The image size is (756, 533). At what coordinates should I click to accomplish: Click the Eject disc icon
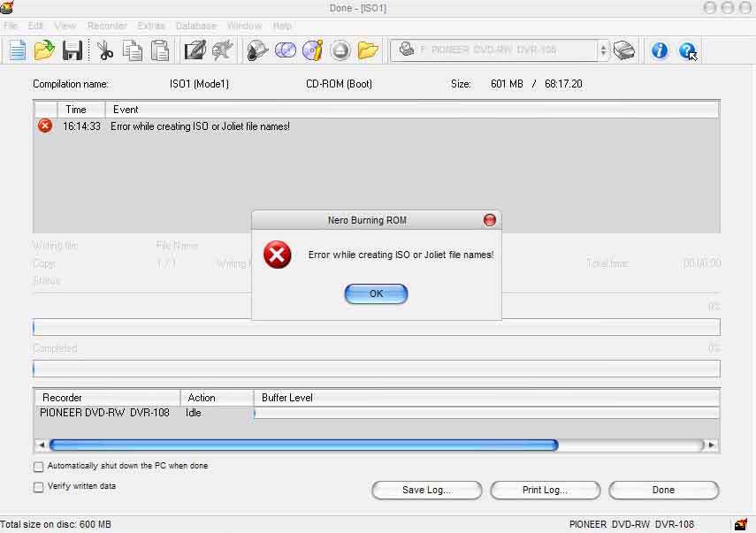coord(340,50)
